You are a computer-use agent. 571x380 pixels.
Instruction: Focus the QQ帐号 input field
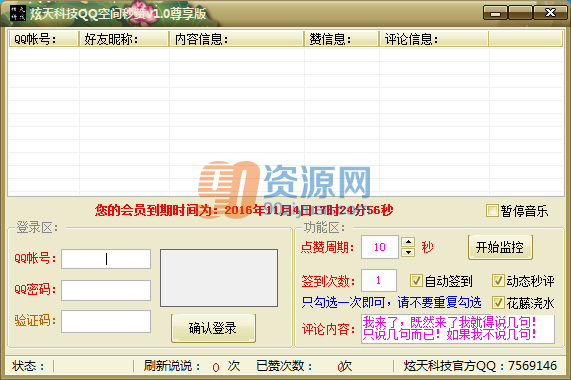pyautogui.click(x=106, y=259)
